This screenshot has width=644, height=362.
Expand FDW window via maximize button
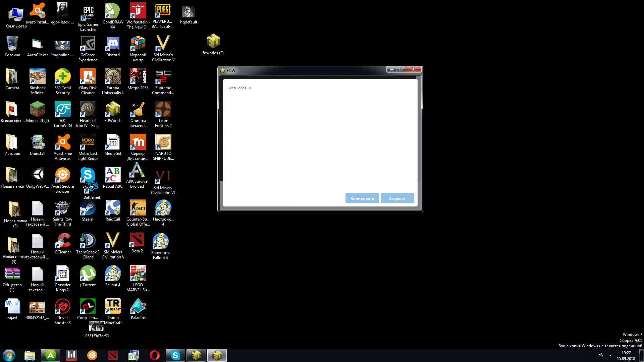(401, 69)
